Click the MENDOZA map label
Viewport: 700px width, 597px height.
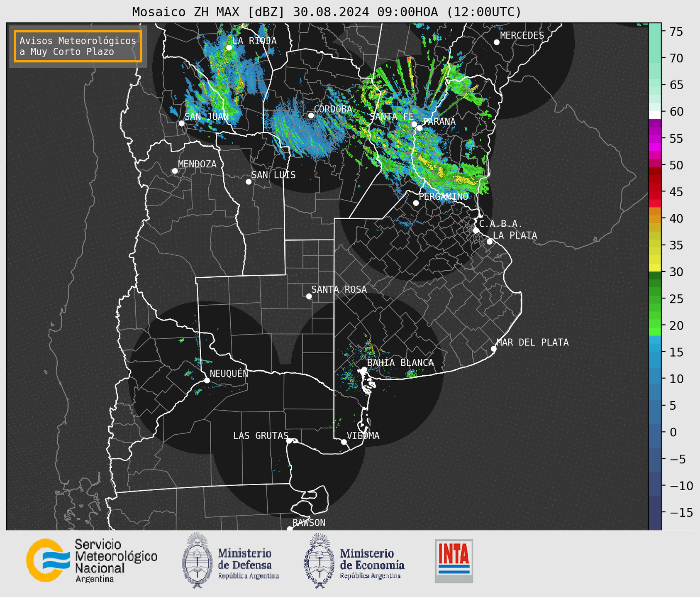[197, 164]
